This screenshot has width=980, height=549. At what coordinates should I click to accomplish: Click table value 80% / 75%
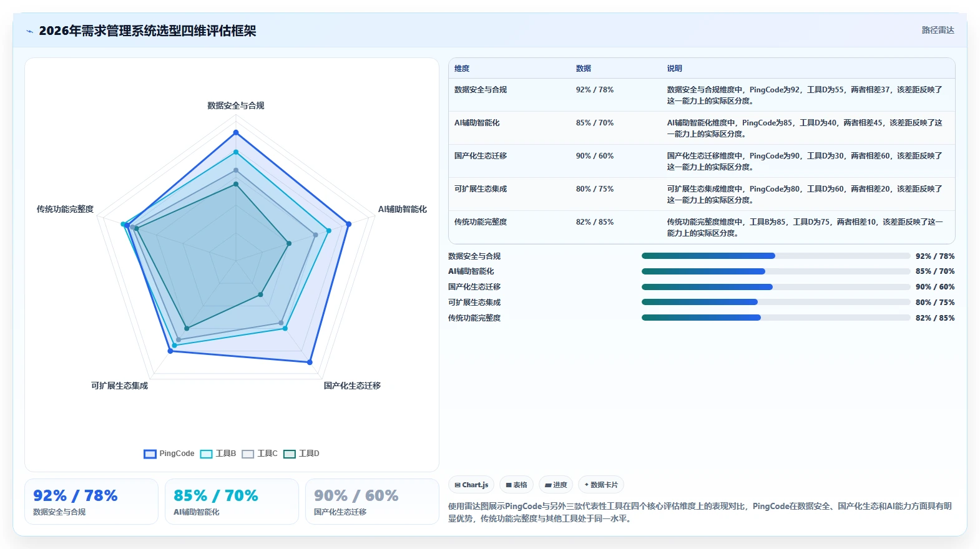coord(595,189)
